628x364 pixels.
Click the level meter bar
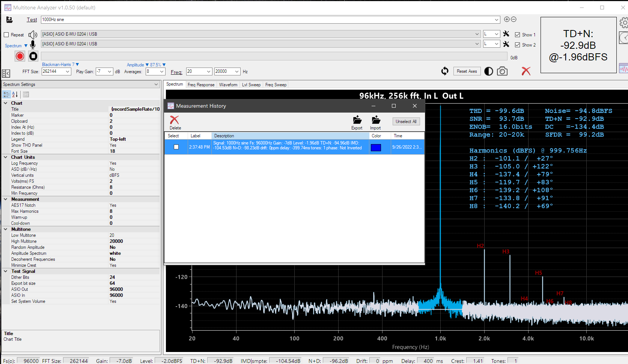pyautogui.click(x=274, y=56)
